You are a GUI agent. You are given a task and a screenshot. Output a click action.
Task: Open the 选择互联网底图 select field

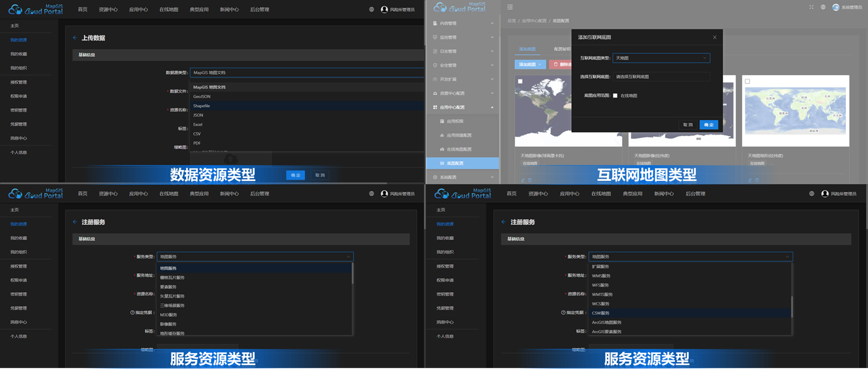coord(661,77)
